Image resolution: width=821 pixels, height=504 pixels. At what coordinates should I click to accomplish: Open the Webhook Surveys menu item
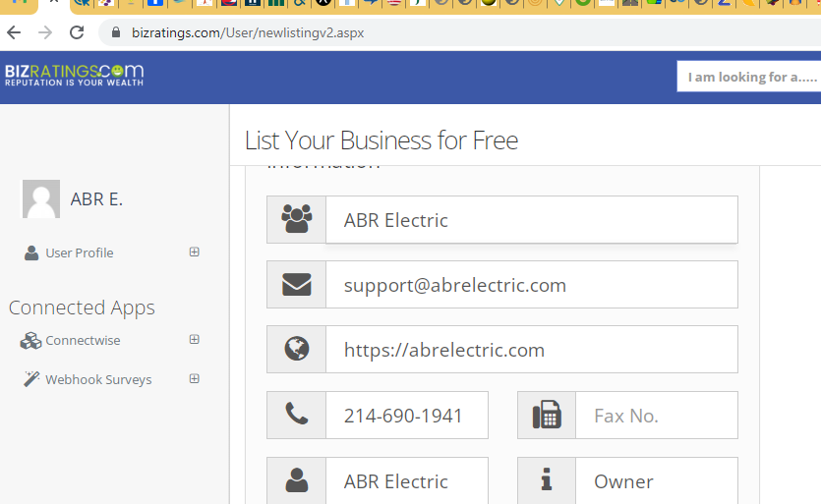pyautogui.click(x=98, y=379)
